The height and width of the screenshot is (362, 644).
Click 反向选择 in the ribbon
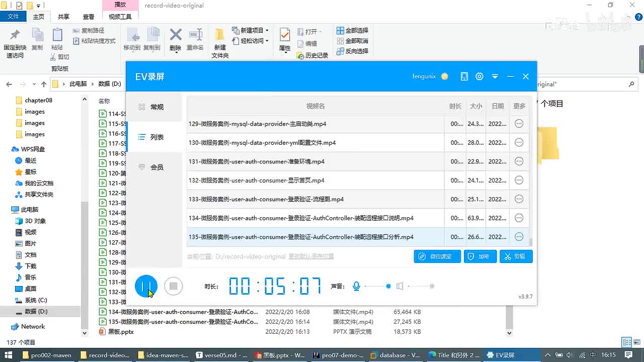pyautogui.click(x=353, y=51)
